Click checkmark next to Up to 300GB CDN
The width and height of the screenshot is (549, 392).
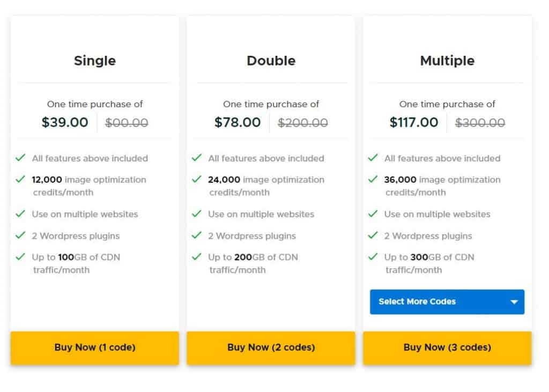click(373, 257)
